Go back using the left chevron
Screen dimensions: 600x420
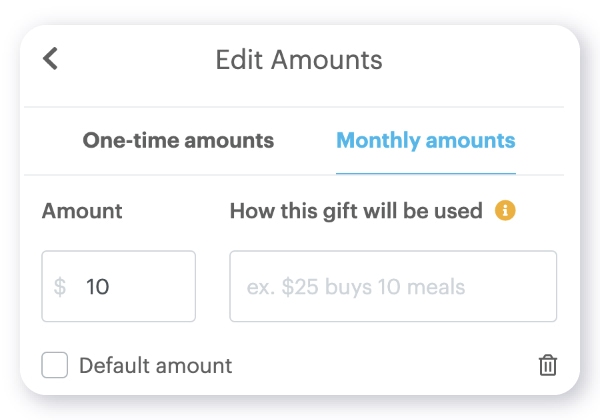click(x=51, y=59)
